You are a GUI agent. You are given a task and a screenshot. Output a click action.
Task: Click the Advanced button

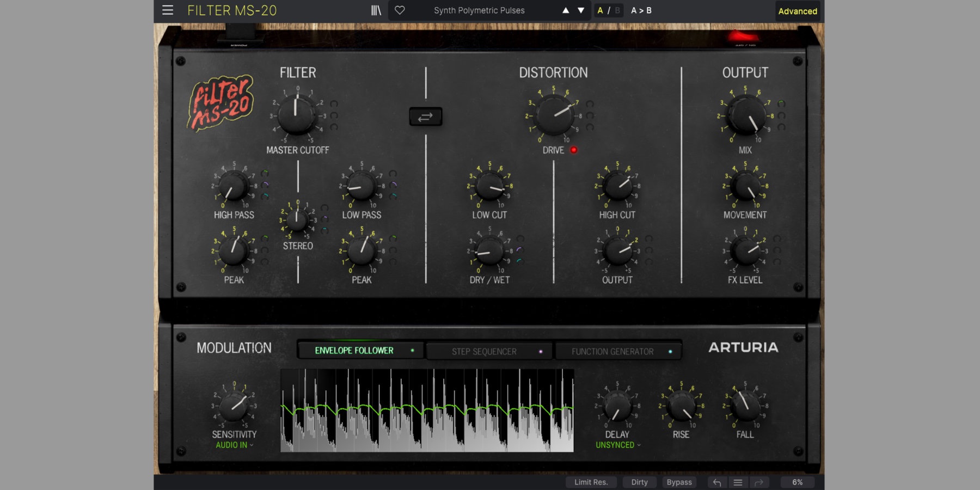coord(797,11)
